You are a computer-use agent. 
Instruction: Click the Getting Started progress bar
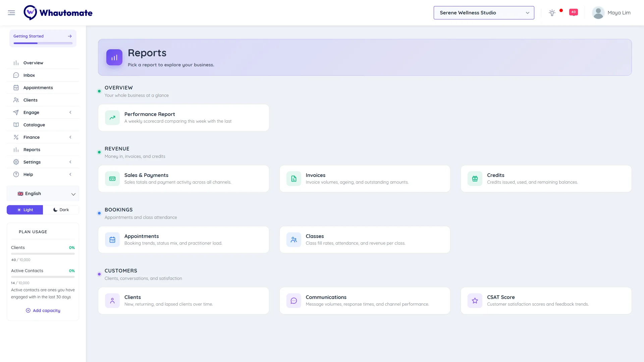[x=43, y=43]
